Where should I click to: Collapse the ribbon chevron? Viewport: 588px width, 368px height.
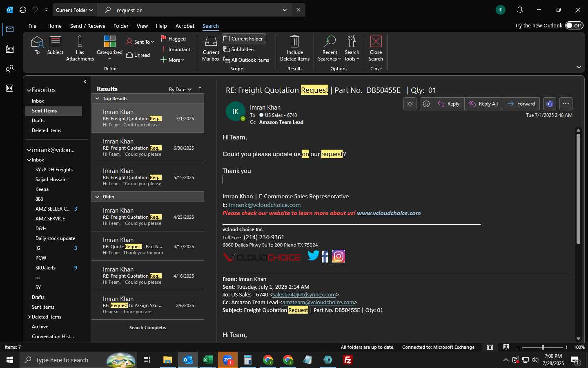[579, 67]
